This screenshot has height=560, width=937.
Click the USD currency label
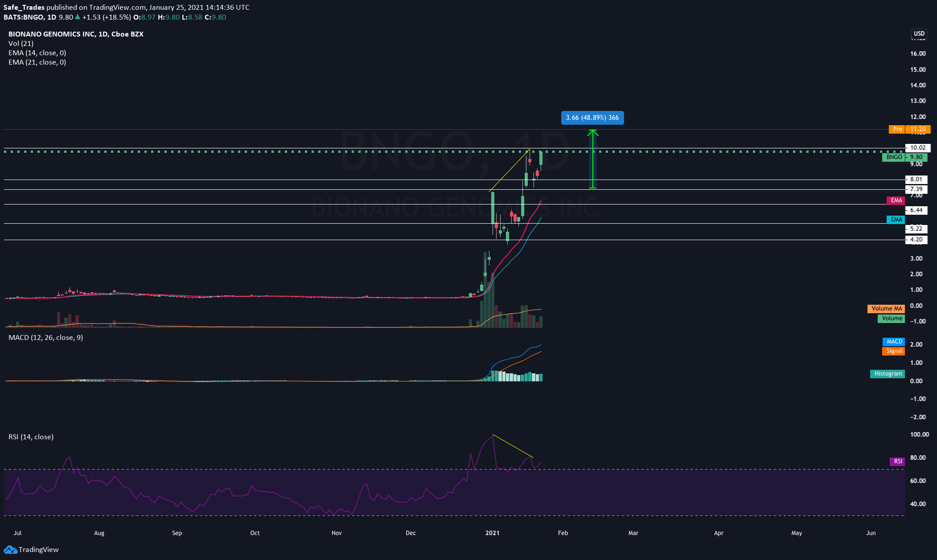pyautogui.click(x=919, y=33)
